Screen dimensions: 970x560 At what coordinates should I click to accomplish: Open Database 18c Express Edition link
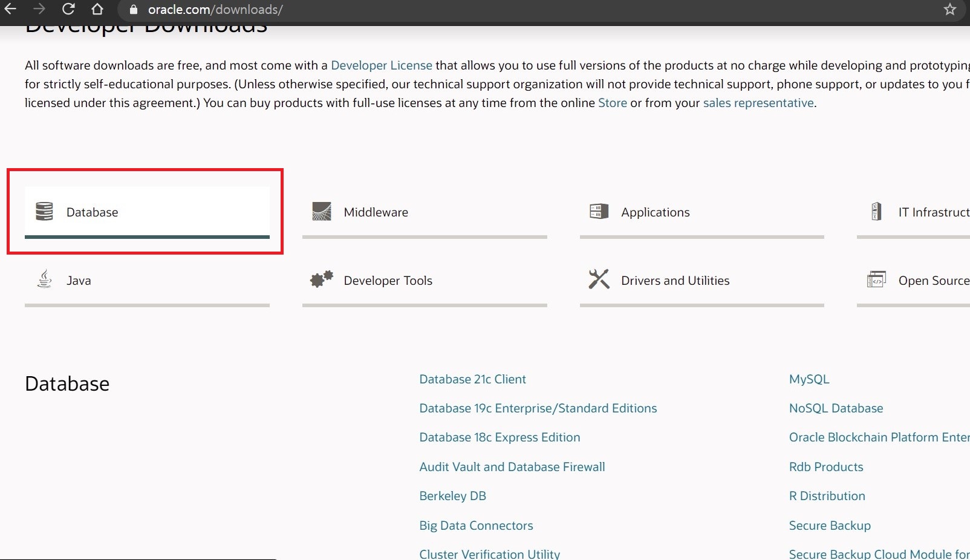pyautogui.click(x=500, y=437)
